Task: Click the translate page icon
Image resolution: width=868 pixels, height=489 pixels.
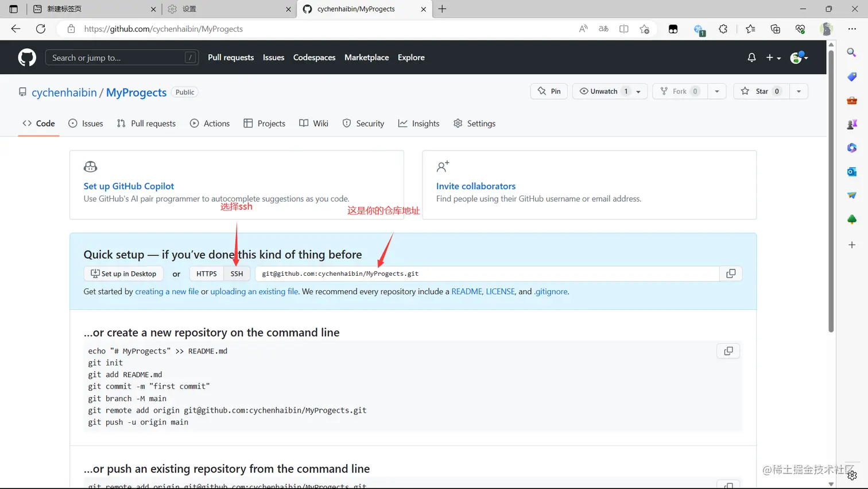Action: click(x=603, y=29)
